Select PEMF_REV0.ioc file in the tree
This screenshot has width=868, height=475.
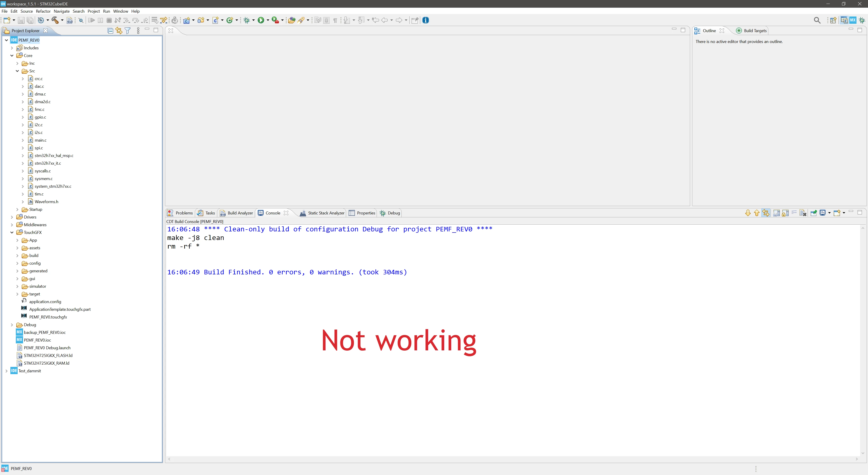point(37,340)
